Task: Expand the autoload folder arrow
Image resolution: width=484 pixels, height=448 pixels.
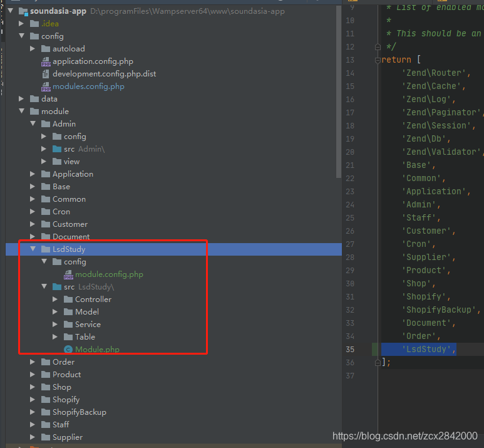Action: coord(33,48)
